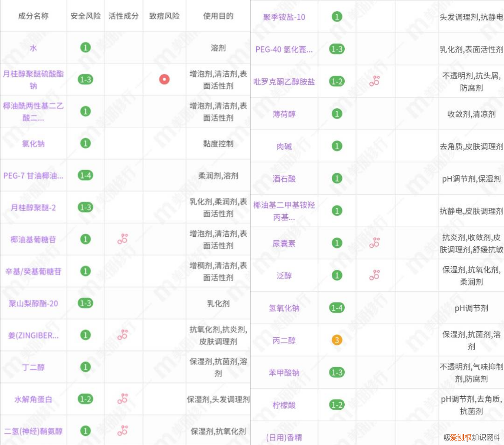Select the 柠檬酸 ingredient entry
Screen dimensions: 504x445
coord(284,405)
